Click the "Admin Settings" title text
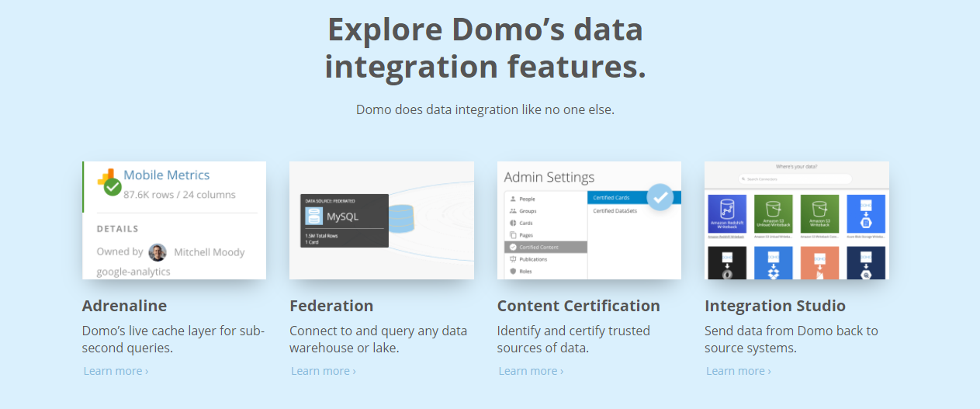Screen dimensions: 980x409 click(x=549, y=177)
